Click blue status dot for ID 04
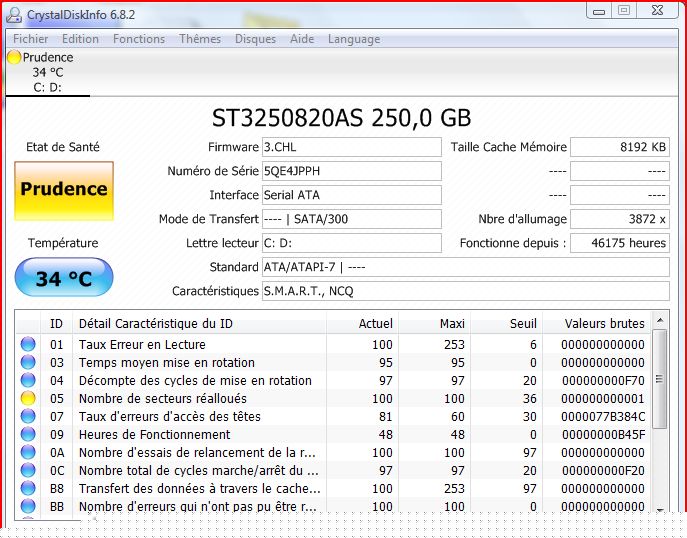This screenshot has width=687, height=538. tap(28, 380)
